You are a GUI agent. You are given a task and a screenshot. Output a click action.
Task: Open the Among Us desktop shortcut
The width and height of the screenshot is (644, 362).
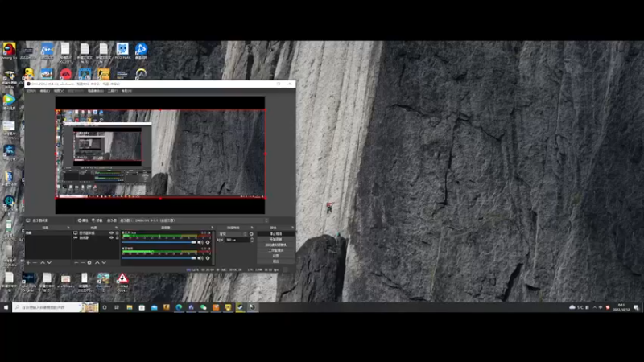[x=9, y=49]
